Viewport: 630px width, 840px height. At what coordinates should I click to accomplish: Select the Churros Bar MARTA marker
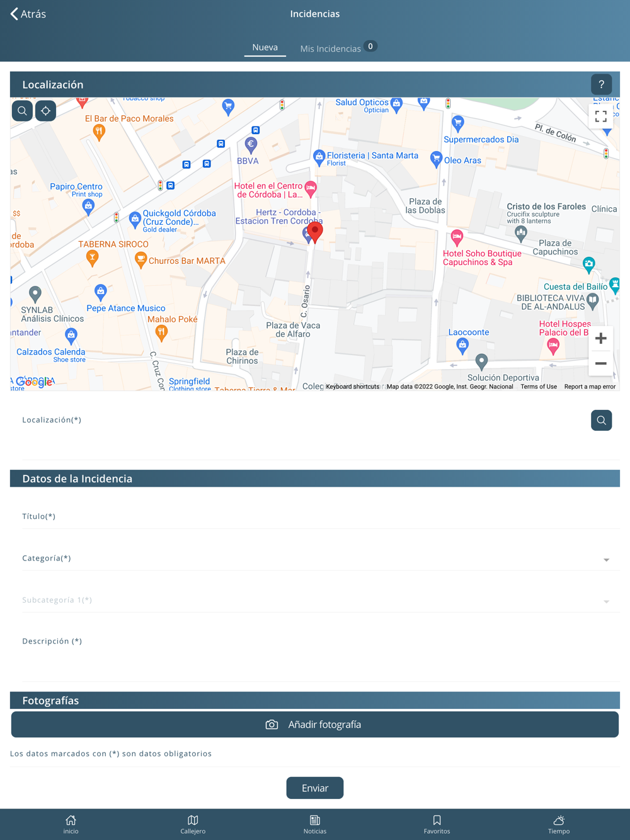(x=140, y=259)
